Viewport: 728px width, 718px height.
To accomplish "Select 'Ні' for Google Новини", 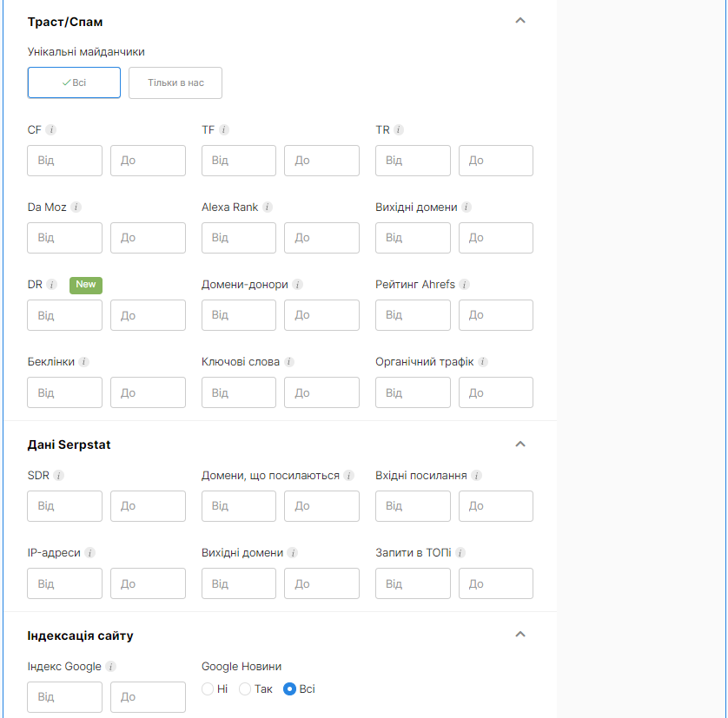I will (208, 689).
